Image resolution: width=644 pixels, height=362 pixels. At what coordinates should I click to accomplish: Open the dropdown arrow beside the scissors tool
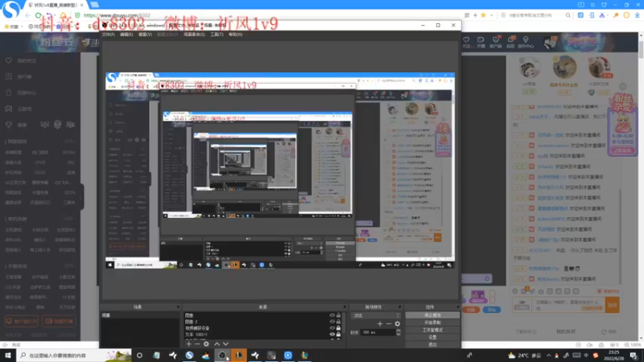coord(609,15)
